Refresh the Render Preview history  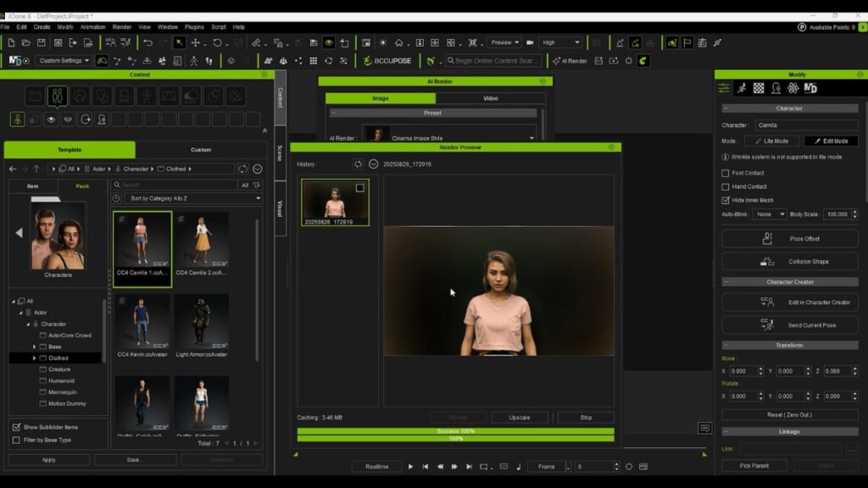tap(359, 164)
